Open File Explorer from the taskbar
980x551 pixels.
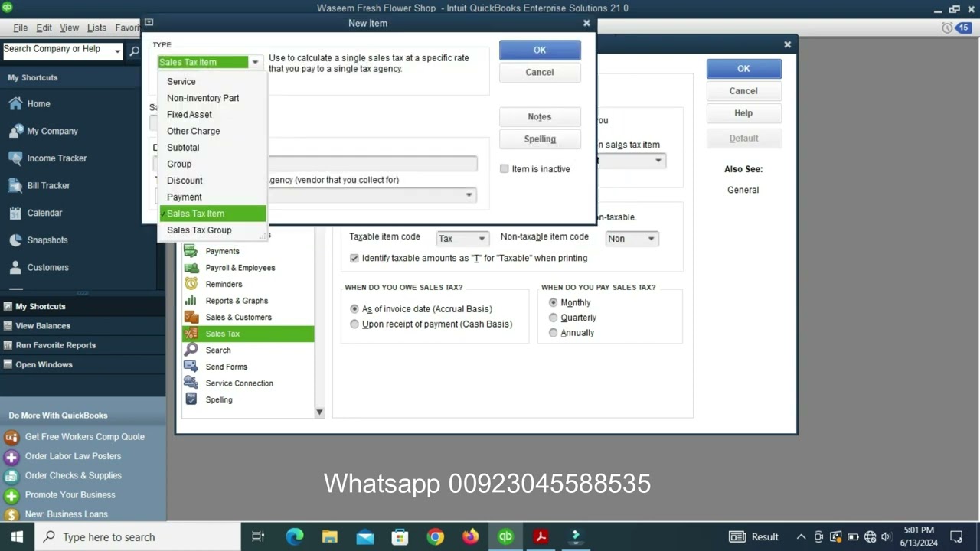click(x=330, y=536)
